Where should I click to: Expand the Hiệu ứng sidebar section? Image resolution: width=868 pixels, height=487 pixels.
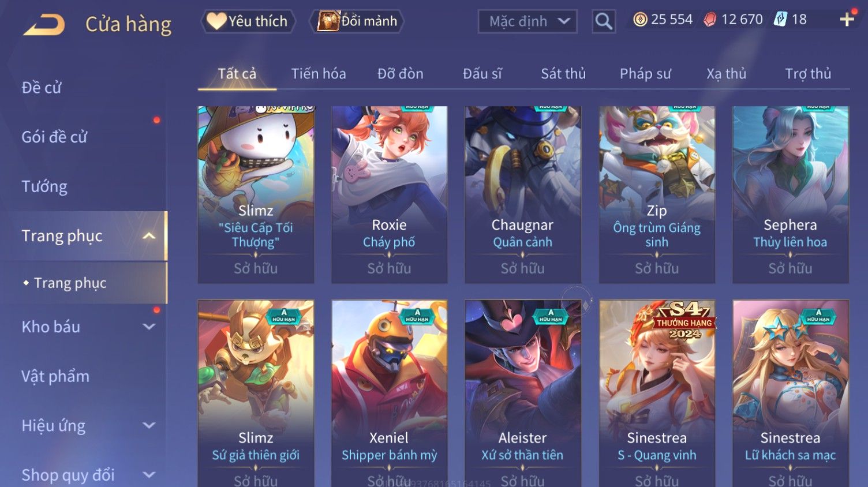[149, 425]
